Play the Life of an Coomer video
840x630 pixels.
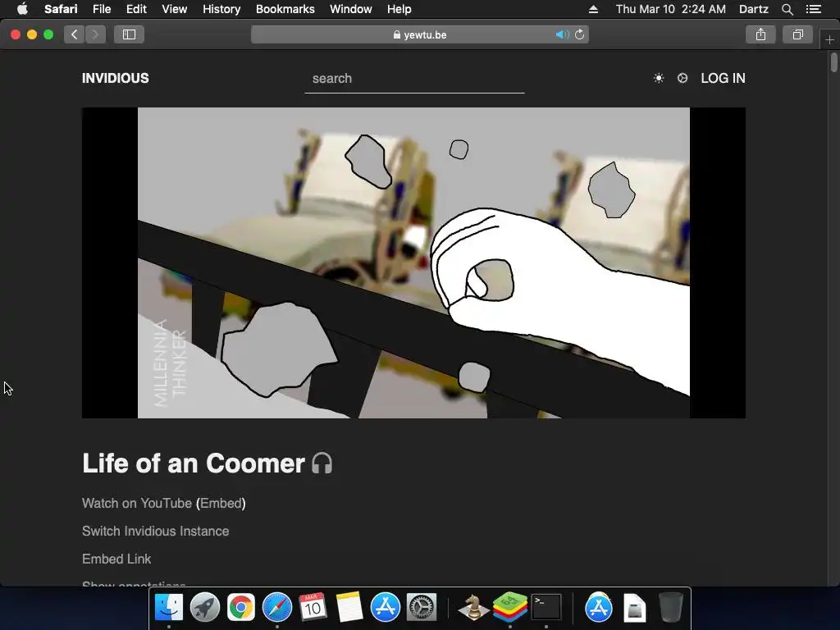click(x=413, y=263)
